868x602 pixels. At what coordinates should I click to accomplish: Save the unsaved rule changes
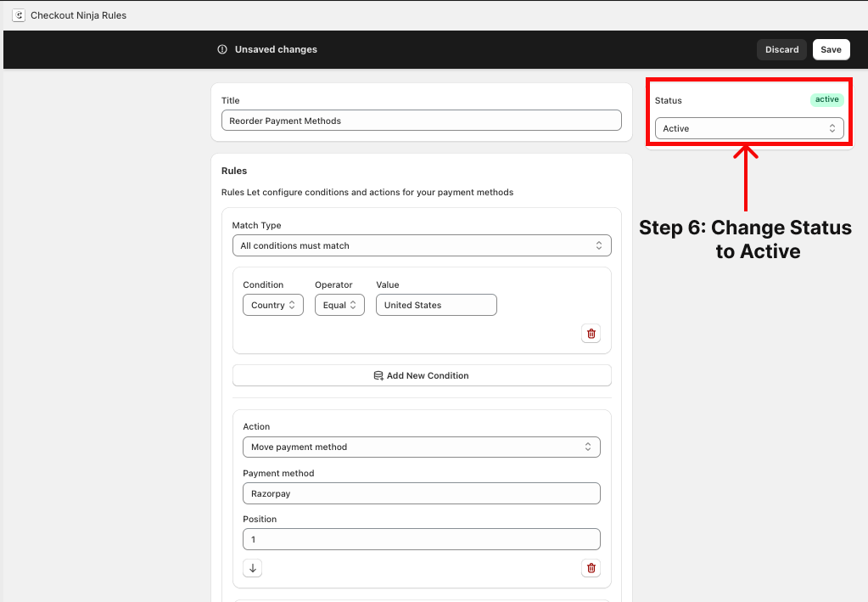tap(831, 49)
